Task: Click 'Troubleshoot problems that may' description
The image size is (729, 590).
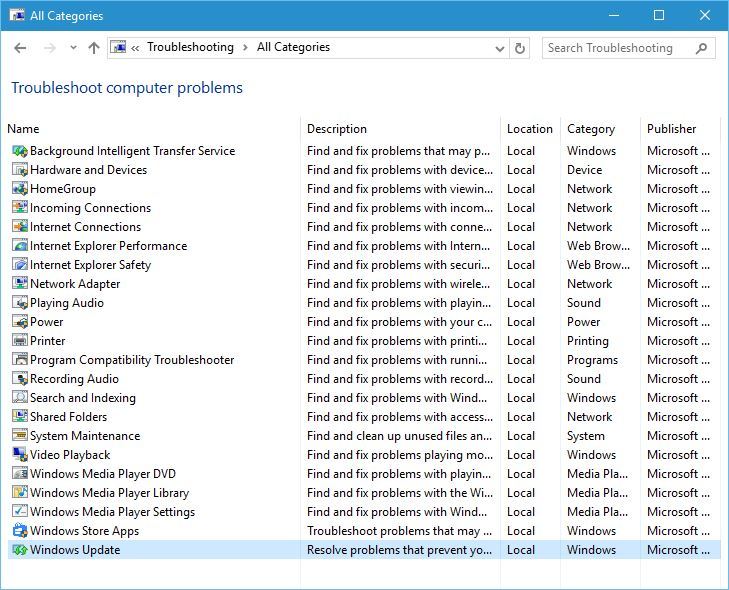Action: pyautogui.click(x=399, y=531)
